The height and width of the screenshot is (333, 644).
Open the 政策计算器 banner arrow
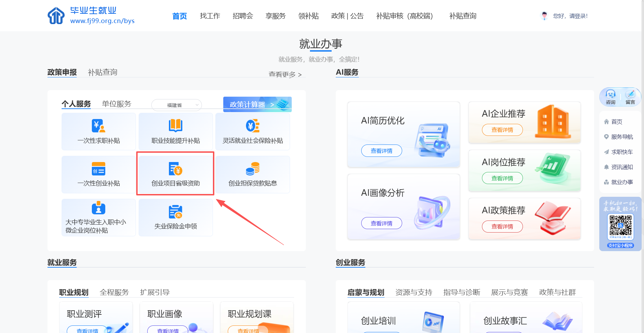point(272,105)
